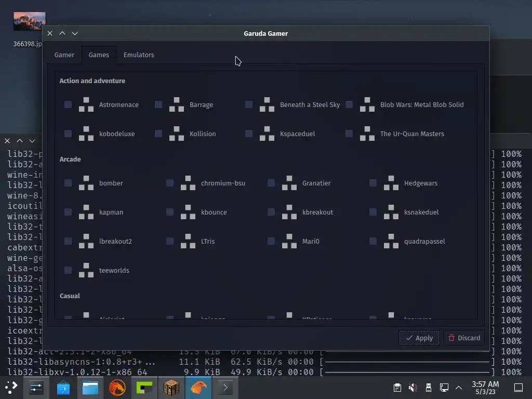
Task: Expand hidden system tray icons arrow
Action: coord(459,388)
